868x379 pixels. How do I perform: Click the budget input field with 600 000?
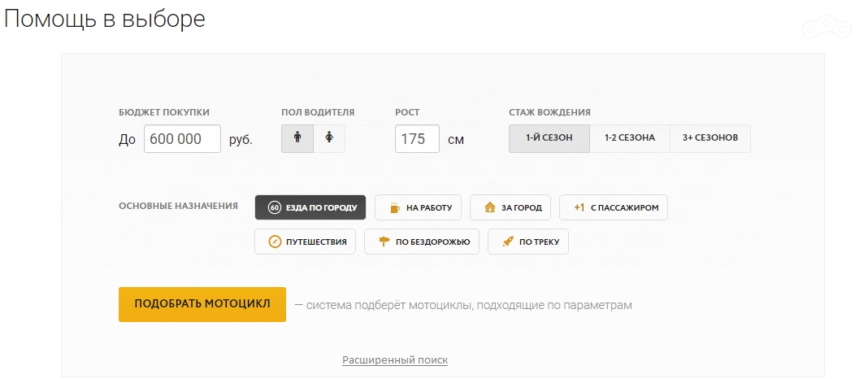[182, 139]
